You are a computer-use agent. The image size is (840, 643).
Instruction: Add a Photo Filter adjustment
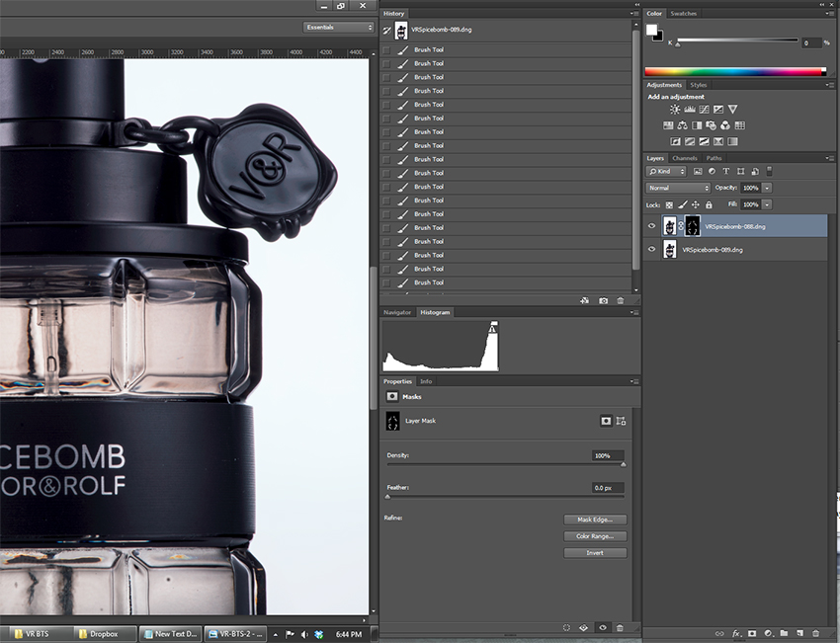(711, 125)
